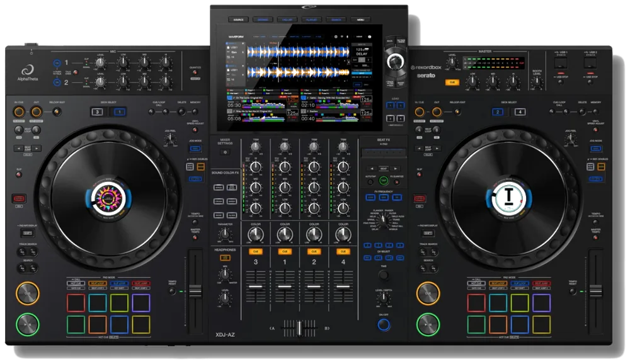Activate FILTER sound color FX
Screen dimensions: 630x364
(231, 215)
